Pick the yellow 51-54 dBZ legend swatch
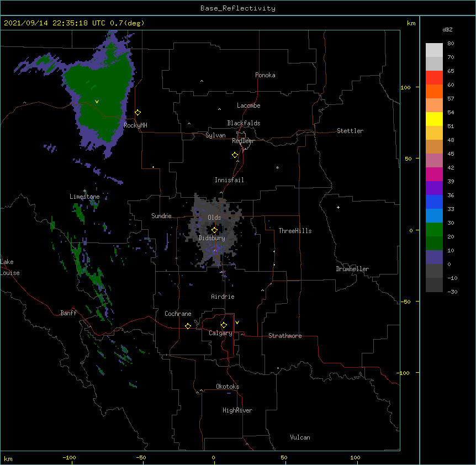The width and height of the screenshot is (476, 465). pyautogui.click(x=434, y=119)
